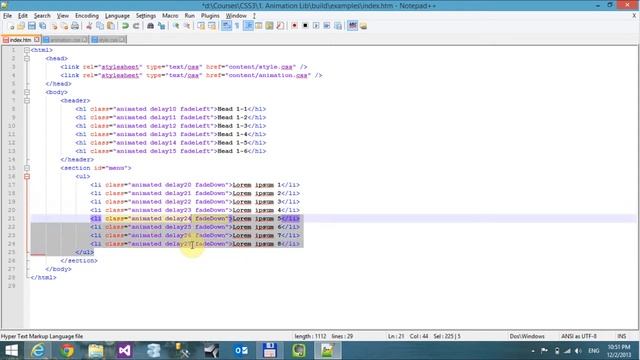The image size is (640, 360).
Task: Show the Document Map panel icon
Action: tap(269, 26)
